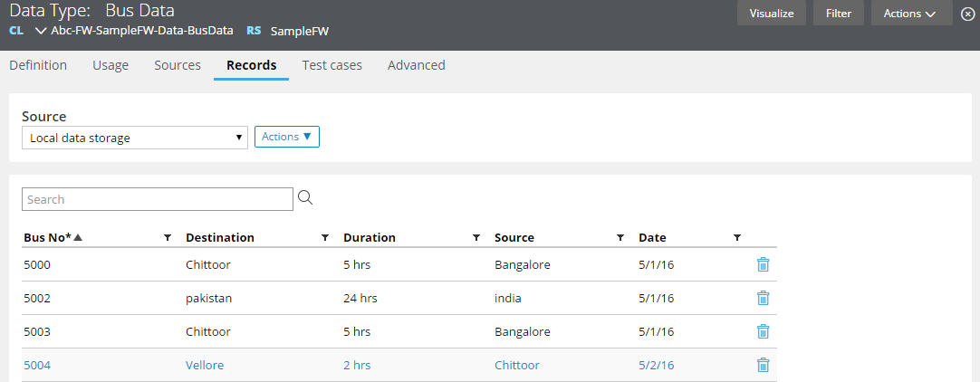
Task: Filter the Bus No column
Action: (168, 238)
